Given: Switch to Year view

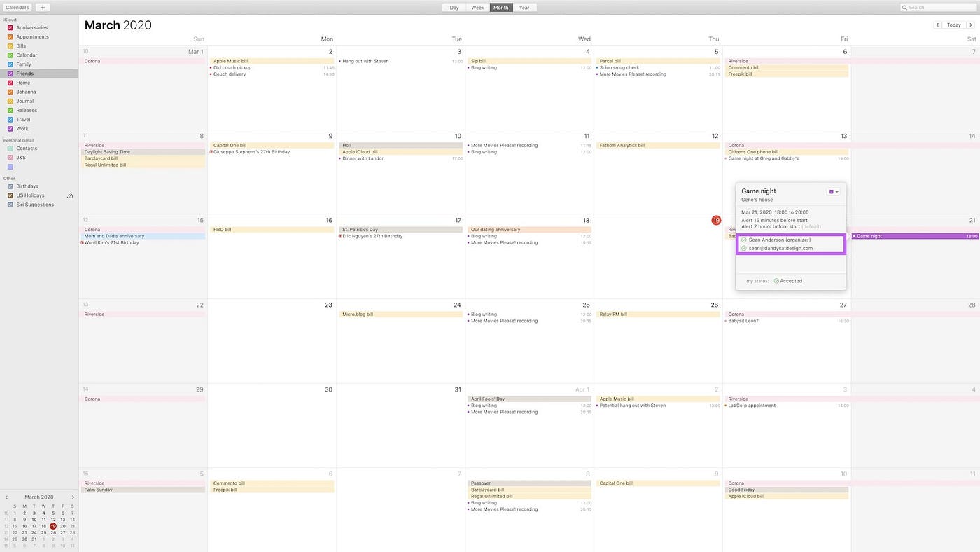Looking at the screenshot, I should click(x=524, y=7).
